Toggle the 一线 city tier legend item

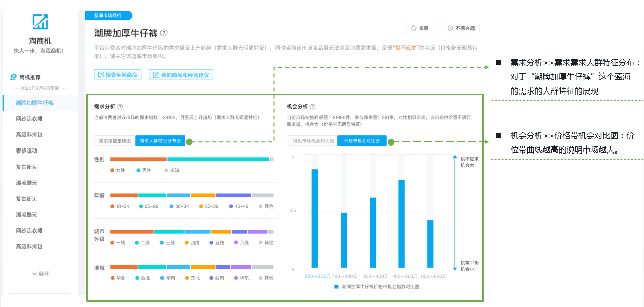point(118,242)
